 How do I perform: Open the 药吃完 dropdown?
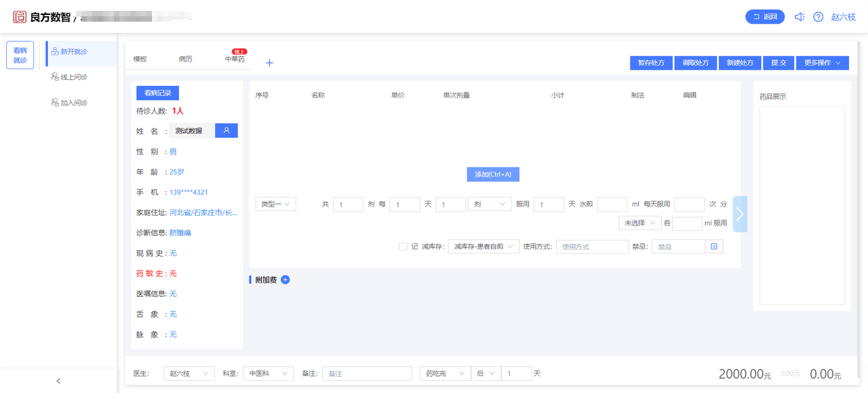point(445,373)
